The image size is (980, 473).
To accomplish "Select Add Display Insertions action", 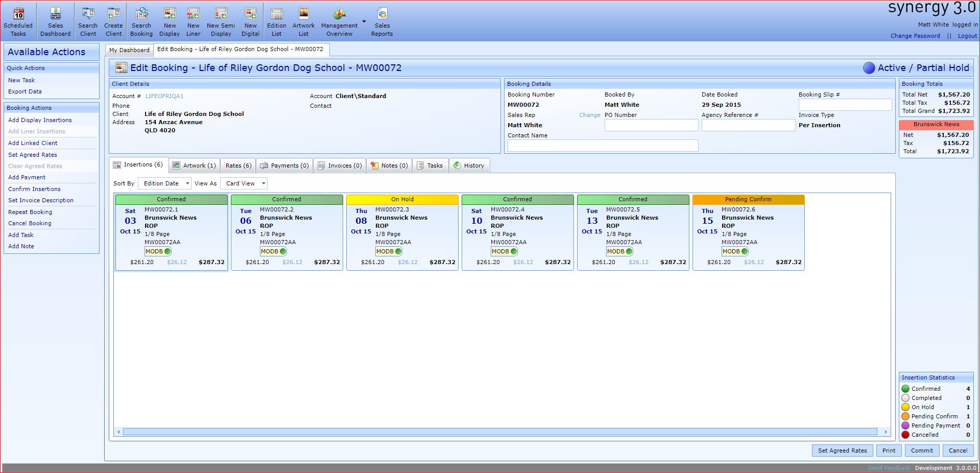I will 40,120.
